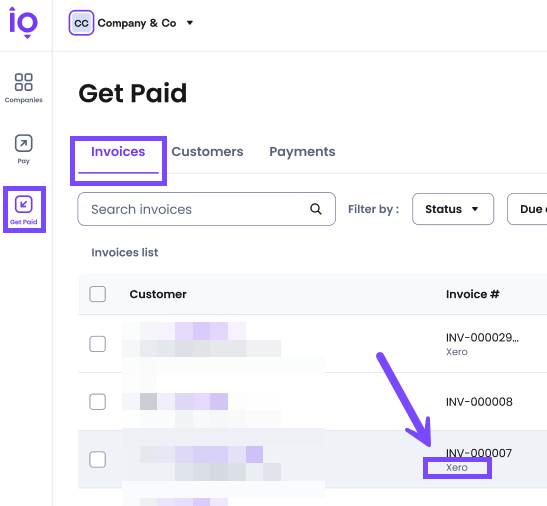
Task: Click the magnifier icon in search field
Action: pos(316,209)
